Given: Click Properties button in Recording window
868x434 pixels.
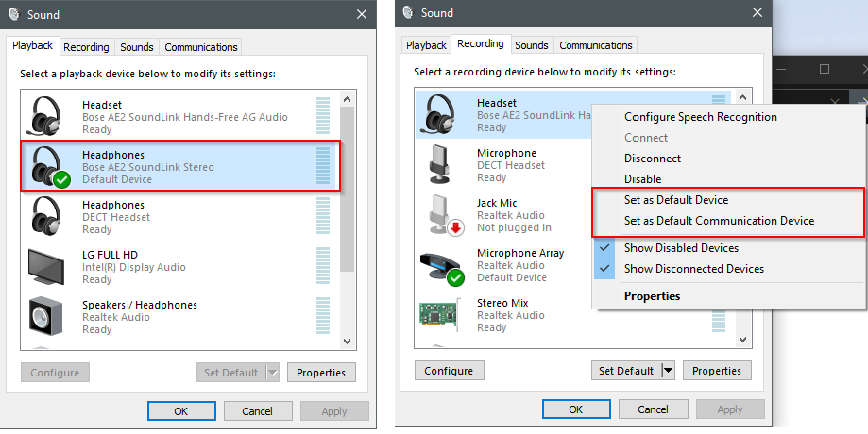Looking at the screenshot, I should (x=717, y=371).
